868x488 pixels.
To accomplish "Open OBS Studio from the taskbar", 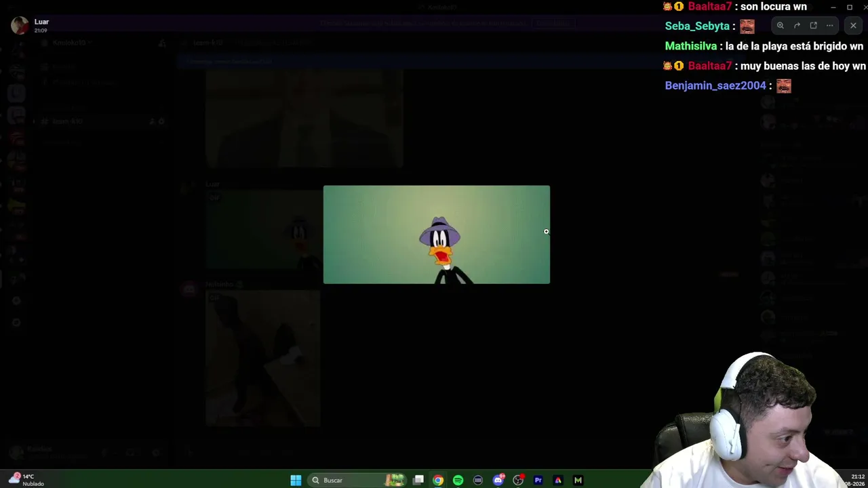I will (518, 480).
